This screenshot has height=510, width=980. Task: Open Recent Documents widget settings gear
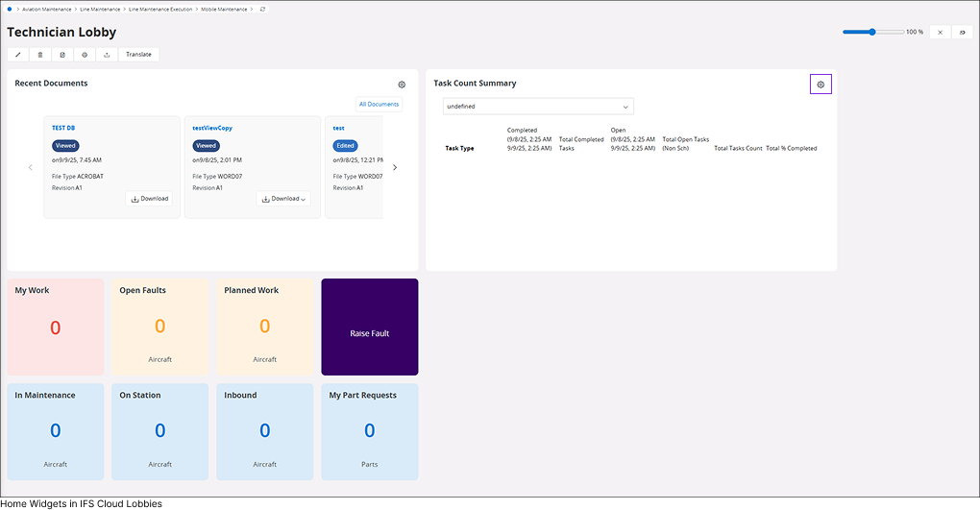click(x=402, y=85)
